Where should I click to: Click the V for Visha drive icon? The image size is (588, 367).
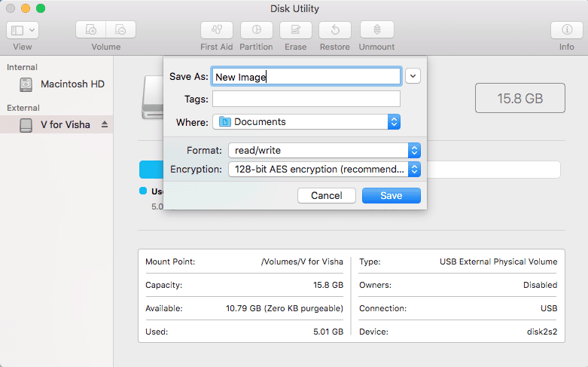(x=26, y=125)
